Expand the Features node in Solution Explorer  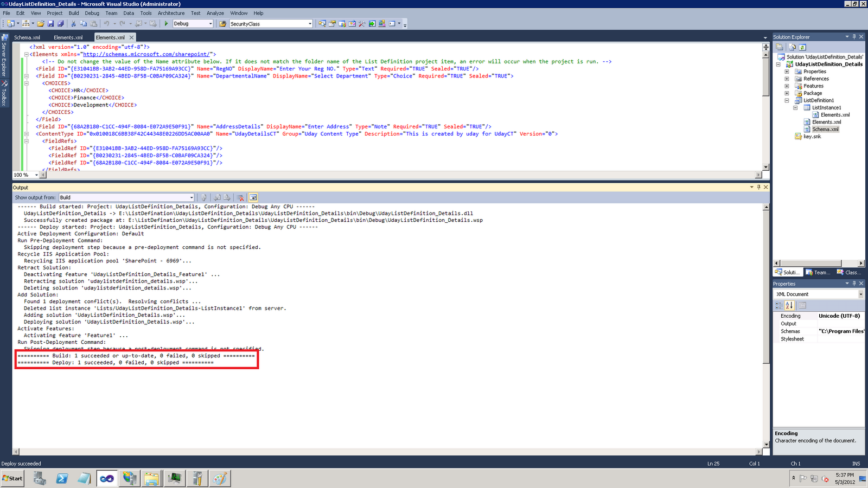click(x=787, y=86)
